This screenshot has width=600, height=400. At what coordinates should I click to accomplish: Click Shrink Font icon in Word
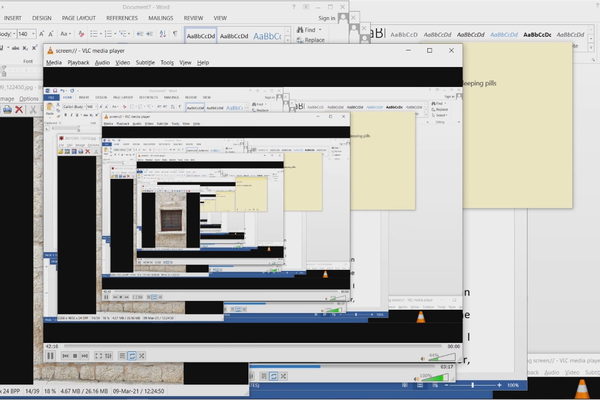(x=51, y=34)
